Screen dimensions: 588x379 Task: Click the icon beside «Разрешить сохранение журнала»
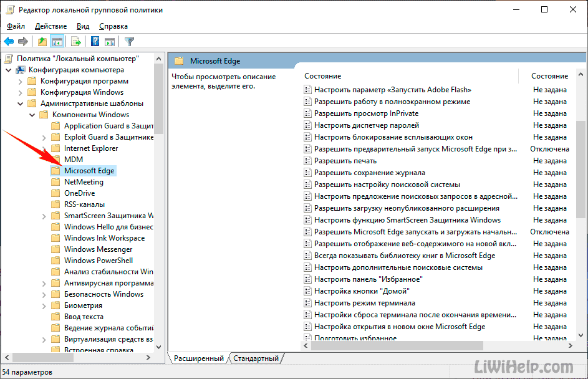(x=307, y=173)
